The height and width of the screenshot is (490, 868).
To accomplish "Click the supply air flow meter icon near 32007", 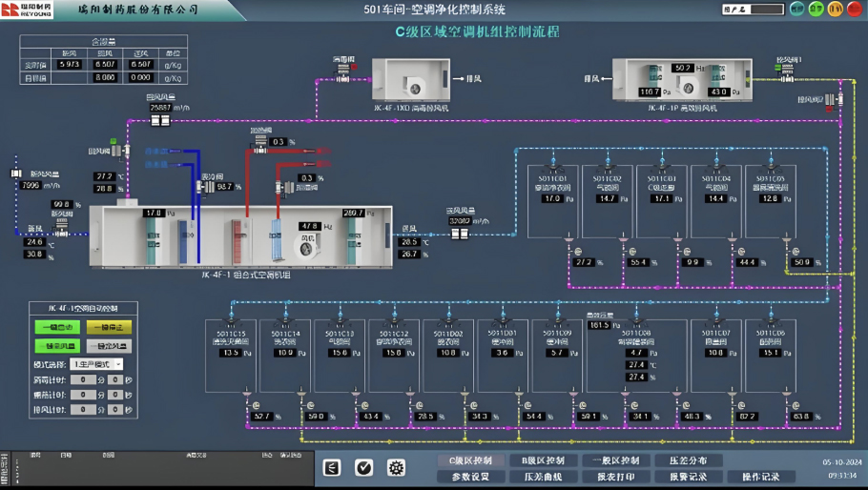I will 459,234.
